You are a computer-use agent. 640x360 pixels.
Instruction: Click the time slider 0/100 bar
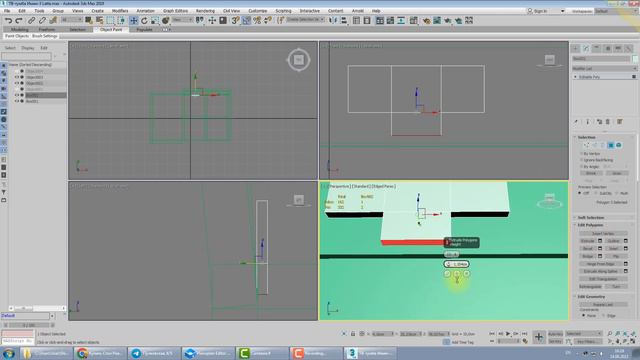[x=29, y=325]
